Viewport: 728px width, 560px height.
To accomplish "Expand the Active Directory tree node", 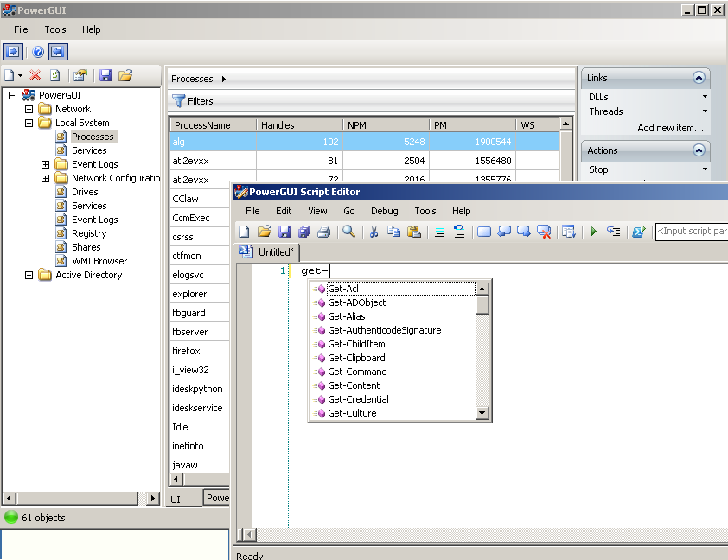I will pyautogui.click(x=29, y=275).
